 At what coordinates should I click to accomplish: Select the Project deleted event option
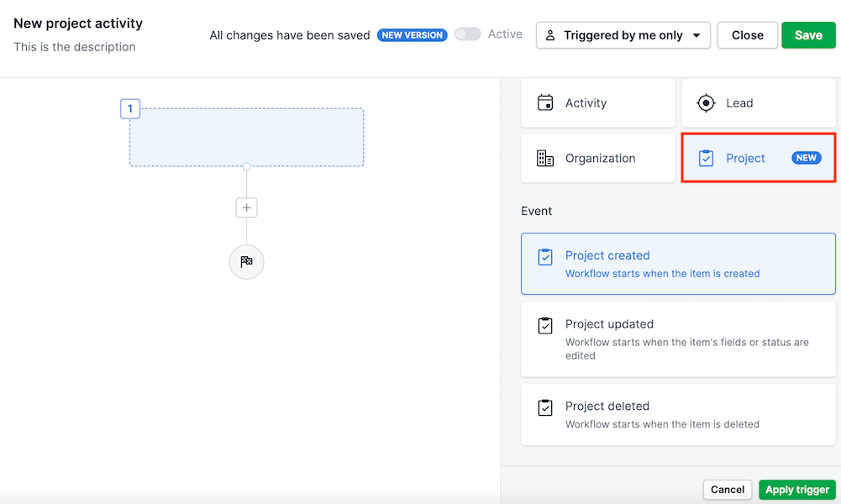click(x=678, y=413)
